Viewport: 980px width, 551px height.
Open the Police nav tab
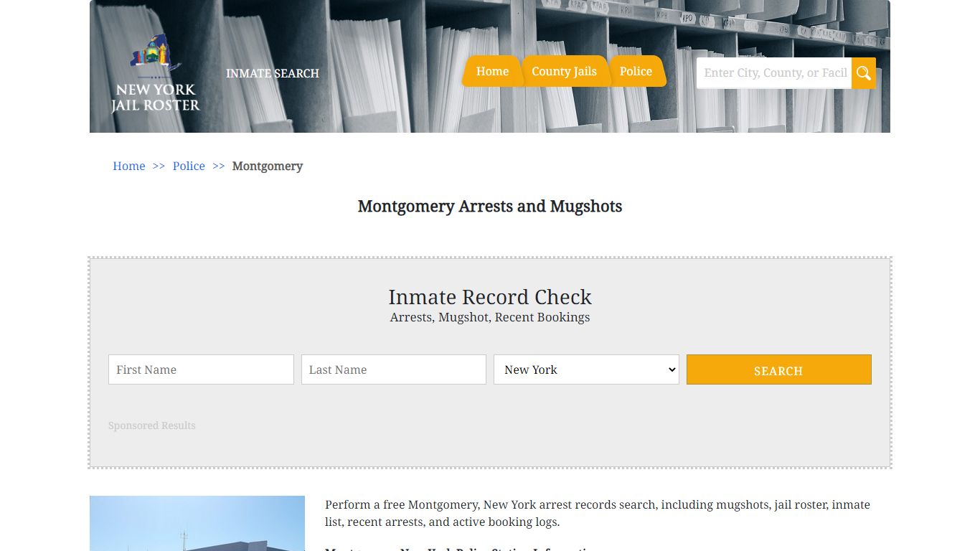(x=636, y=71)
